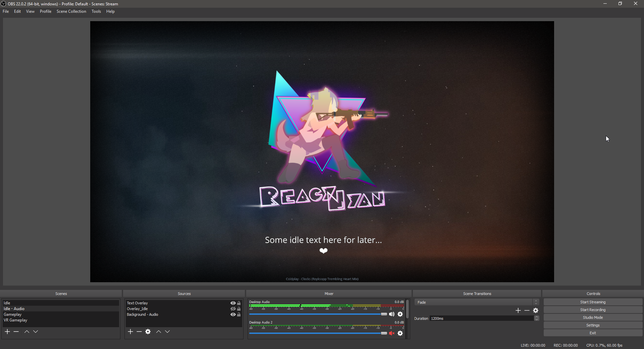The width and height of the screenshot is (644, 349).
Task: Move scene up in the Scenes list
Action: 27,332
